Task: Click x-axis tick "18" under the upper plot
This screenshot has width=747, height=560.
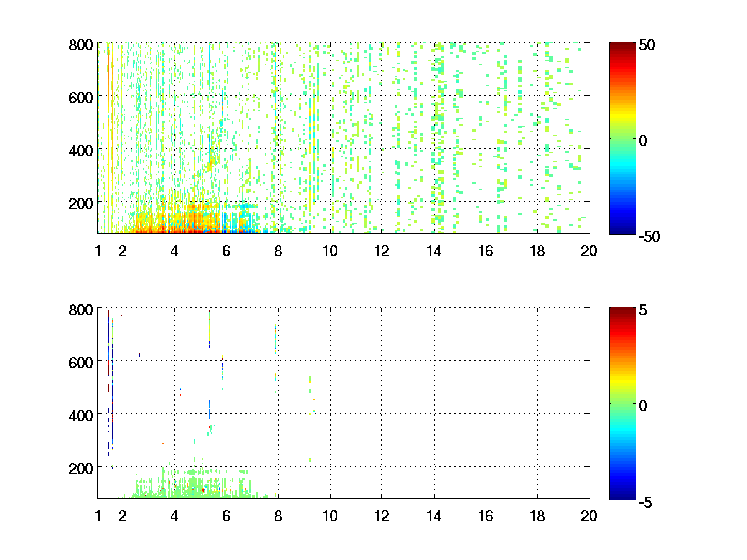Action: point(537,251)
